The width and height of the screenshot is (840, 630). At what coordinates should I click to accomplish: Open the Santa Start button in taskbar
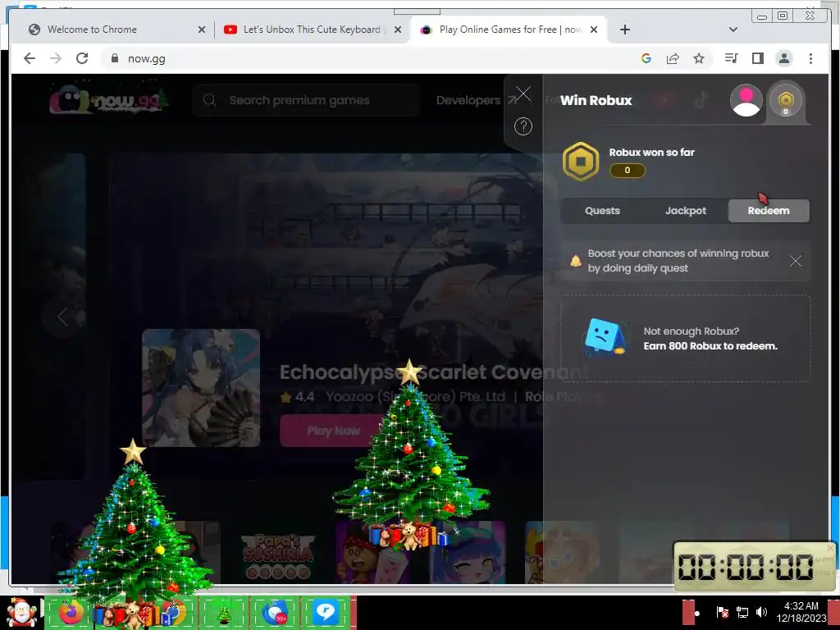[x=21, y=612]
